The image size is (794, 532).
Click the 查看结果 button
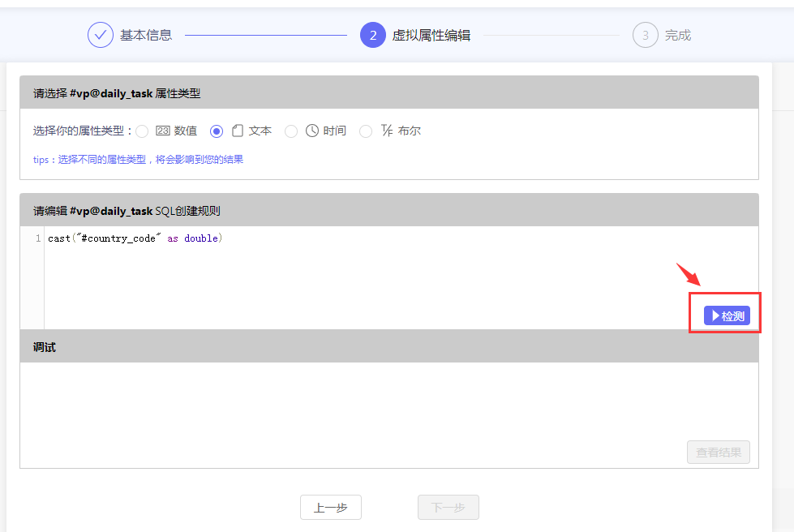(x=718, y=453)
